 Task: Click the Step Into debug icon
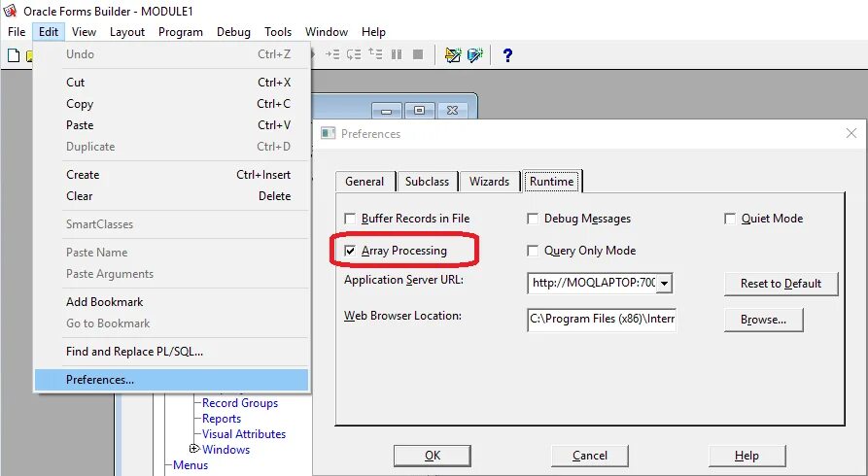pos(332,54)
